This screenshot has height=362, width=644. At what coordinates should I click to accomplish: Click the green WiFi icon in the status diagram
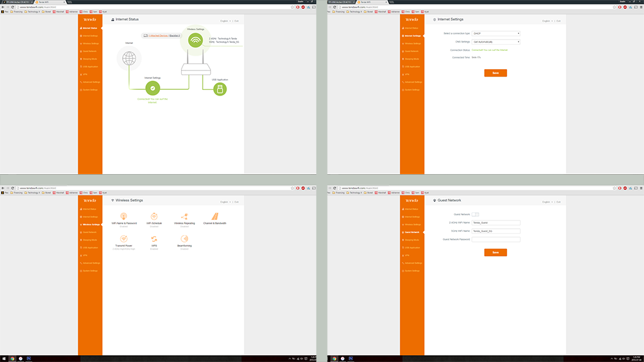pos(195,41)
